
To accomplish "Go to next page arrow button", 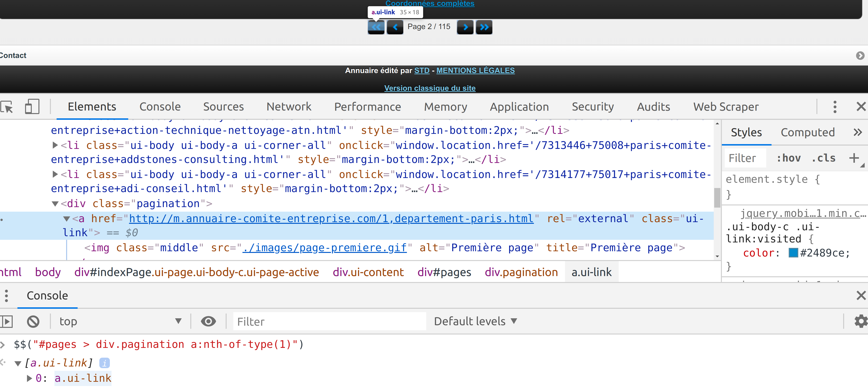I will coord(465,27).
